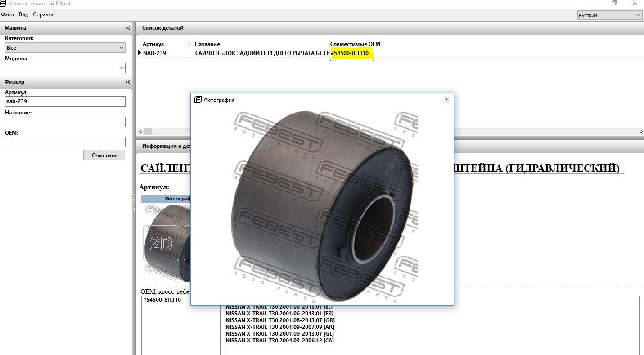Click OEM cross-reference entry #54500-8H310
This screenshot has height=355, width=644.
pos(162,300)
